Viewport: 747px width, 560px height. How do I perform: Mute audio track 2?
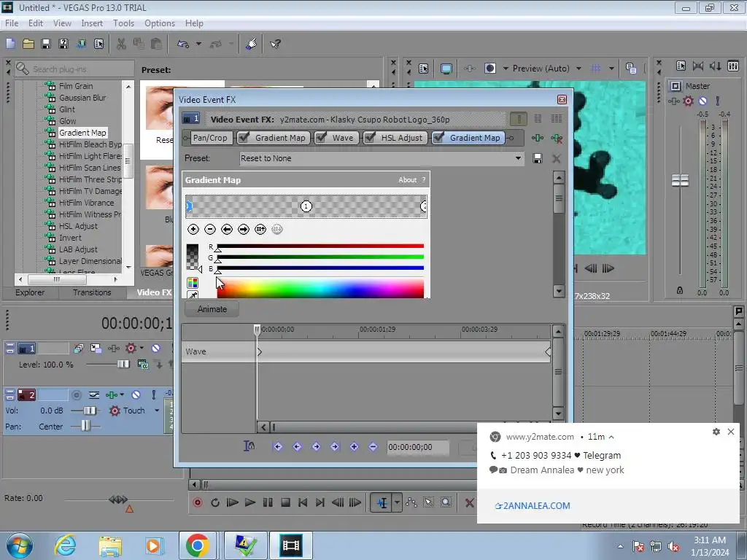click(x=136, y=394)
